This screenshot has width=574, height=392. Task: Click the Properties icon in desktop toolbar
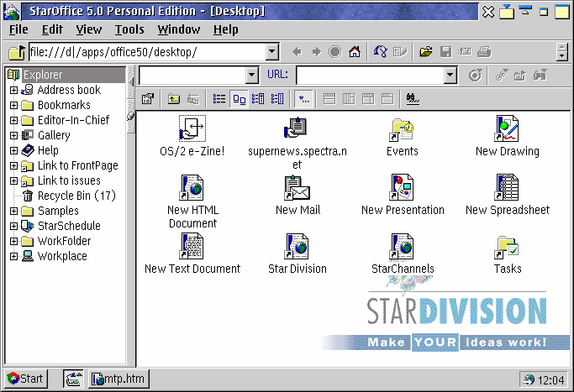148,99
